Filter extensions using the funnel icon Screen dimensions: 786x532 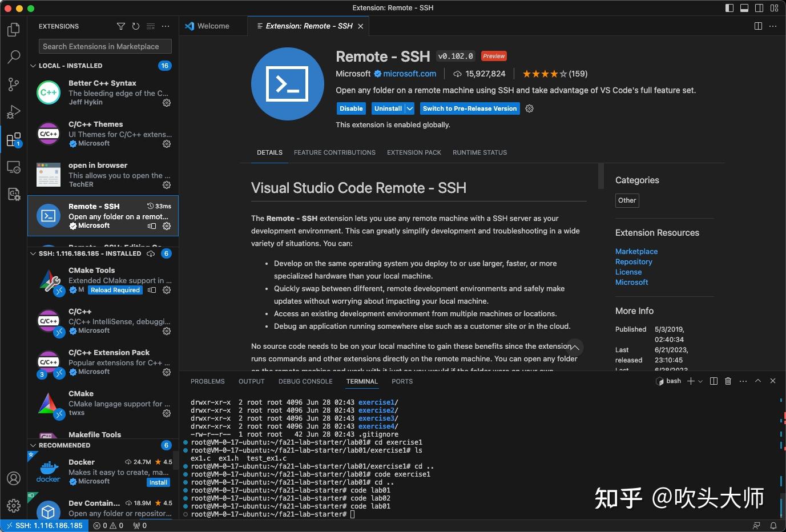(120, 26)
